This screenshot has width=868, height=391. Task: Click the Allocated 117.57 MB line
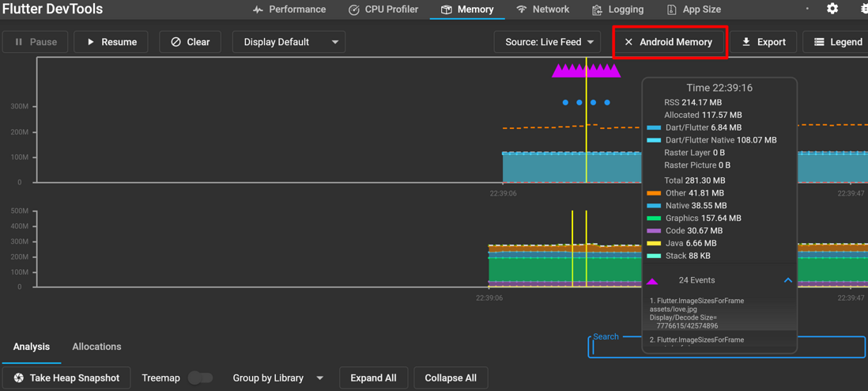click(703, 116)
